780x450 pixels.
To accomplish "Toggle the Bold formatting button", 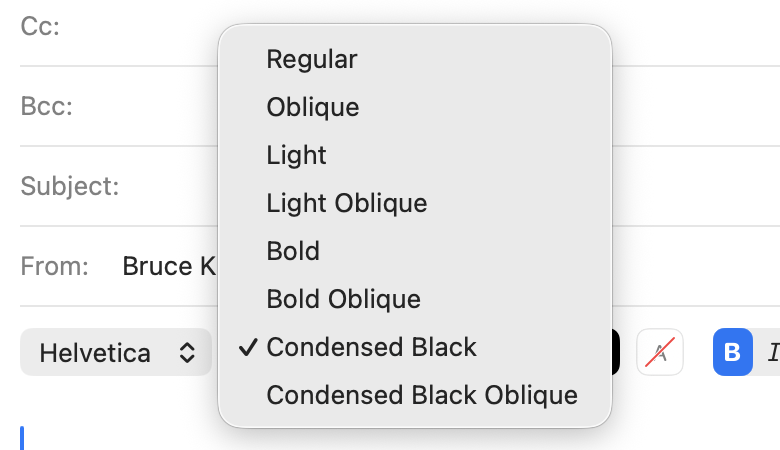I will [732, 352].
